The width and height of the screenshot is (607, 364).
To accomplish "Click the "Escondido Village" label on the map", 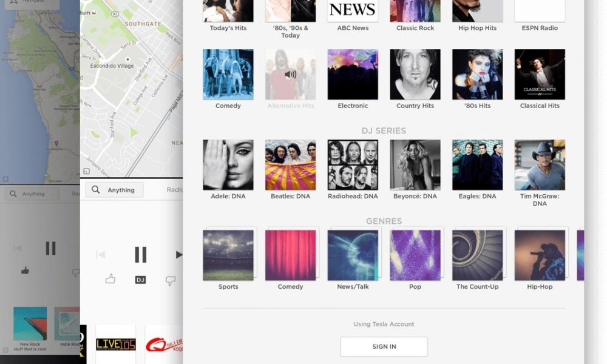I will point(112,66).
